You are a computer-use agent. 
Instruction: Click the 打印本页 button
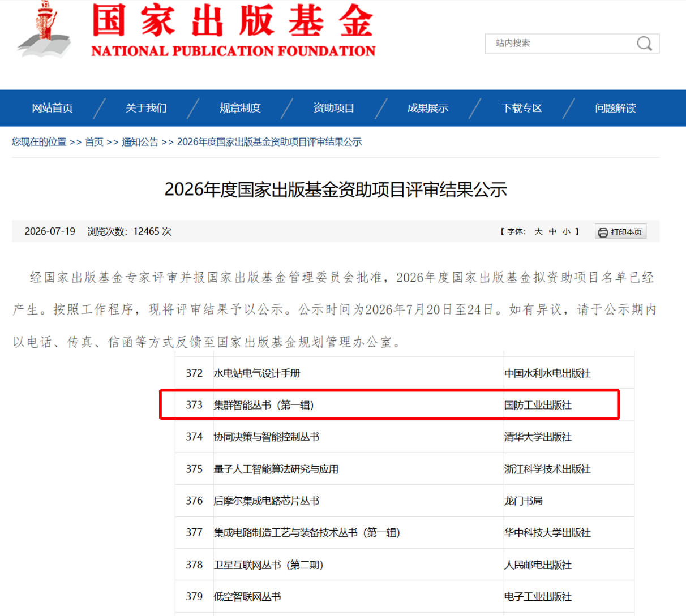[620, 232]
